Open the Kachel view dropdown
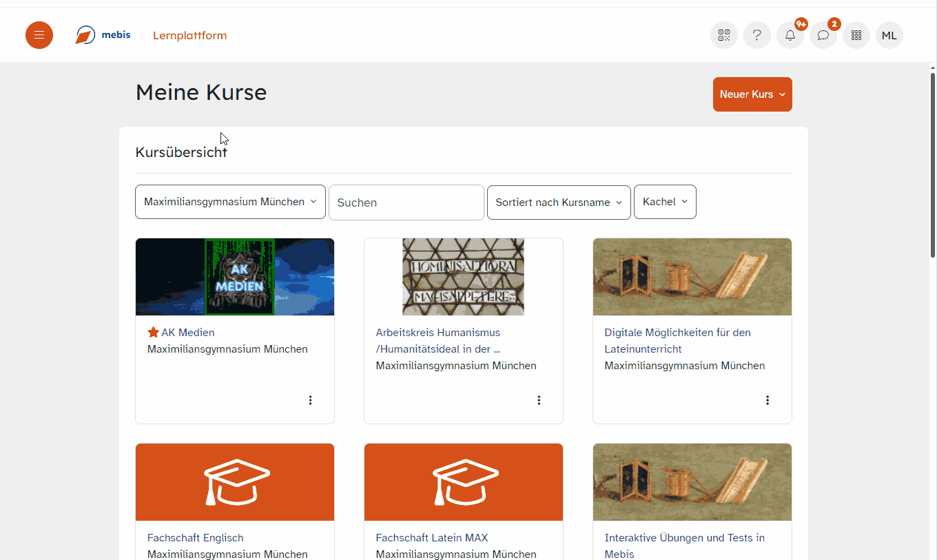This screenshot has width=937, height=560. [665, 202]
